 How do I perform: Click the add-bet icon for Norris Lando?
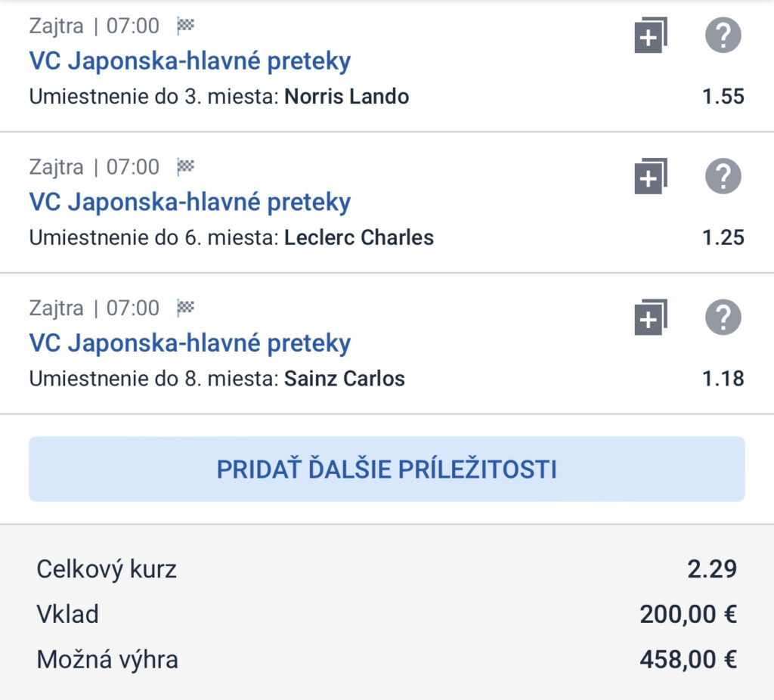tap(651, 35)
